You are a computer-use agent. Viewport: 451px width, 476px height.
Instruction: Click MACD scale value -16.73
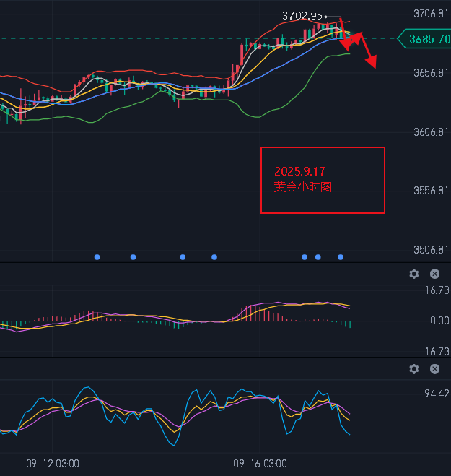coord(434,352)
